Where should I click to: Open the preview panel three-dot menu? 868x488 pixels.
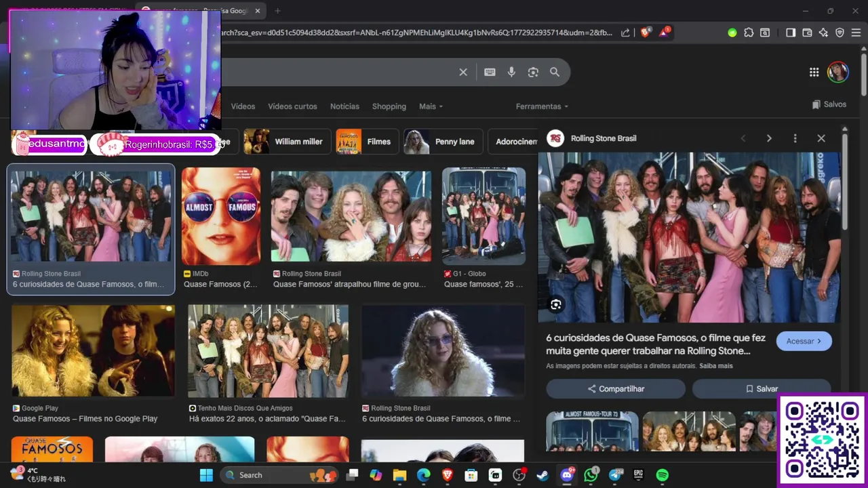[x=795, y=138]
